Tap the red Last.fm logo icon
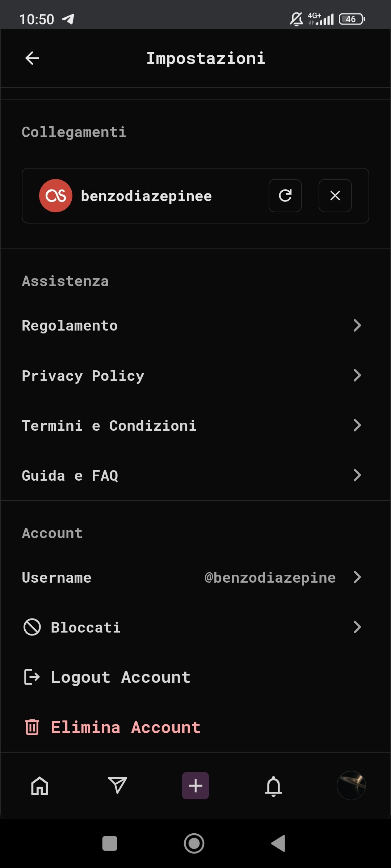This screenshot has width=391, height=868. click(56, 196)
